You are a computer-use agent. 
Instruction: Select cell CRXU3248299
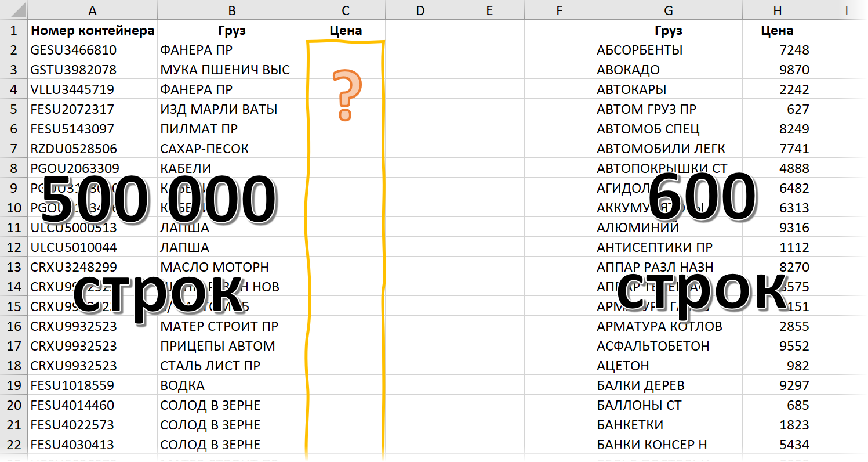pyautogui.click(x=92, y=267)
